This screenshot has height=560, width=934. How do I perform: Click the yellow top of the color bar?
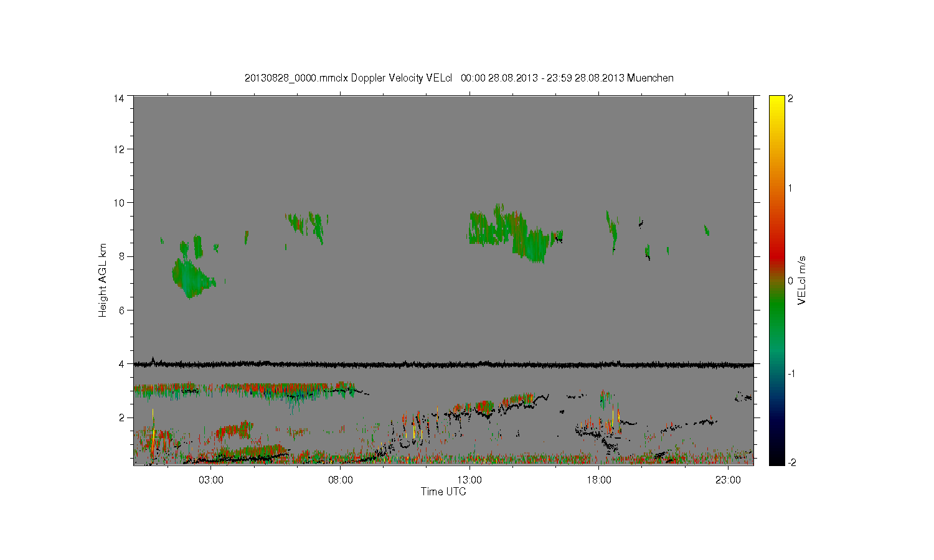point(776,101)
